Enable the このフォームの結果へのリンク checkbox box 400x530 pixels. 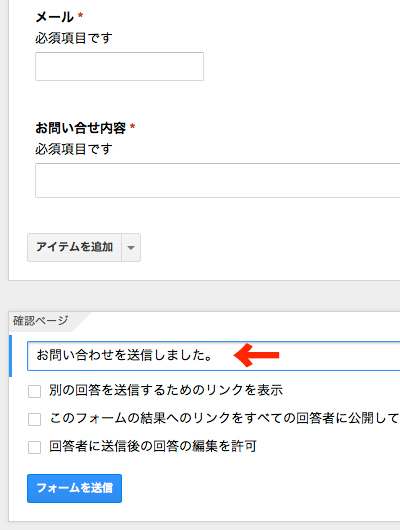[x=34, y=419]
